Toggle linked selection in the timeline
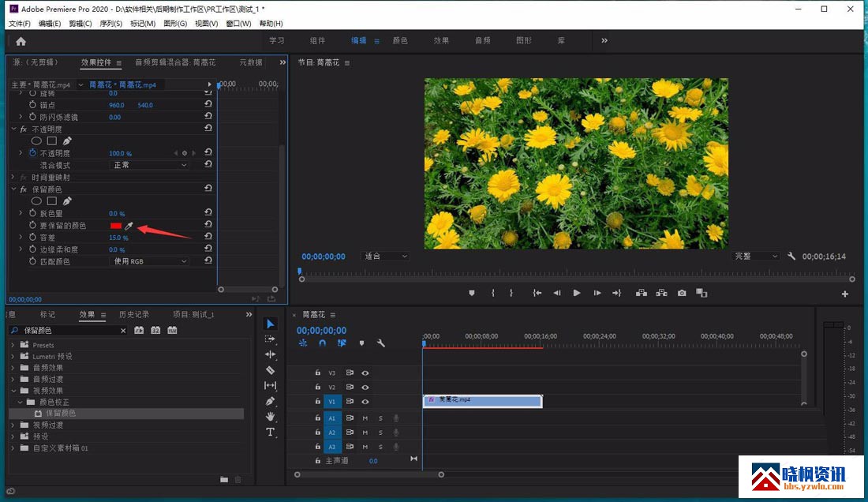 [342, 343]
